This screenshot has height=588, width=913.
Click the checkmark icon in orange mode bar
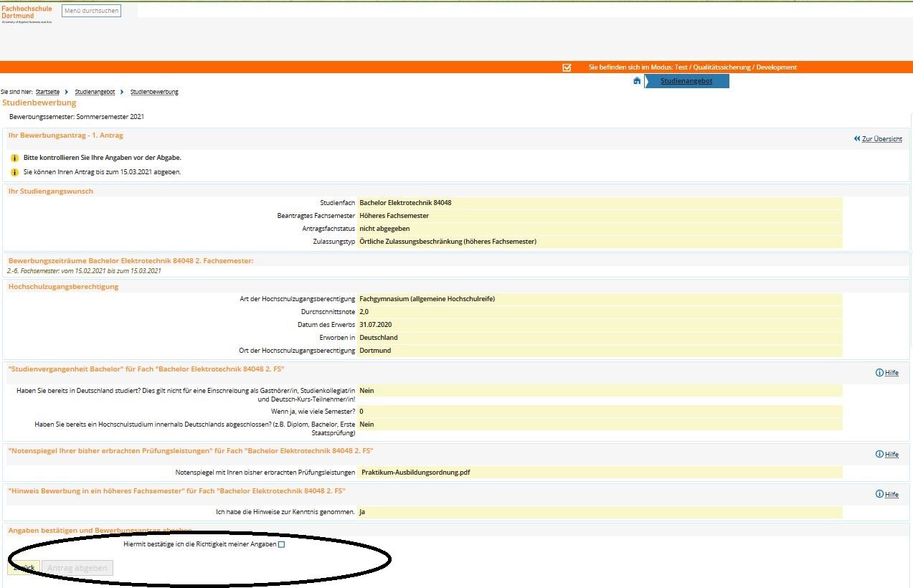tap(567, 67)
